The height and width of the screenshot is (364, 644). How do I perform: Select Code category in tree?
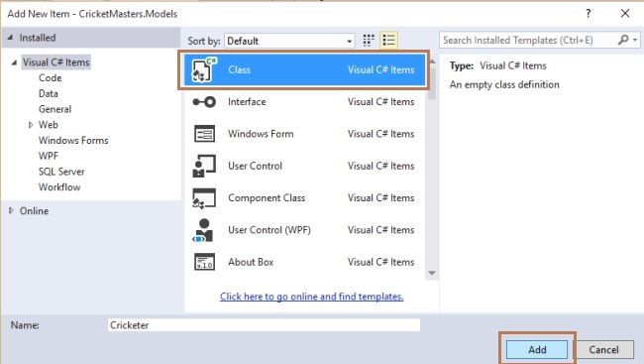tap(51, 77)
